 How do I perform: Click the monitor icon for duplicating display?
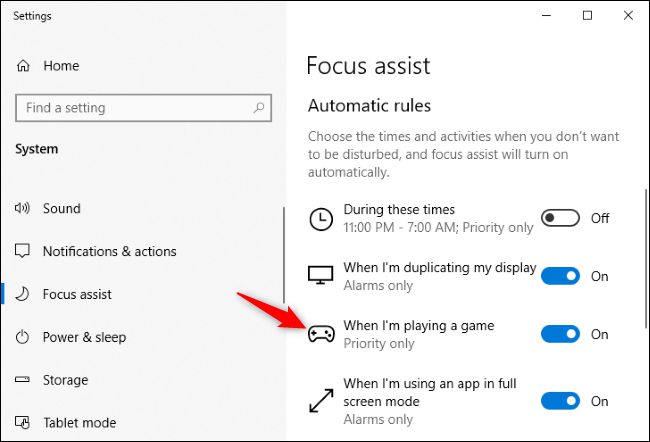point(320,275)
